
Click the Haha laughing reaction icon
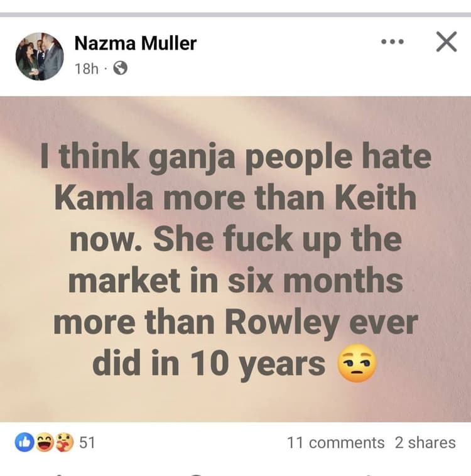point(43,443)
